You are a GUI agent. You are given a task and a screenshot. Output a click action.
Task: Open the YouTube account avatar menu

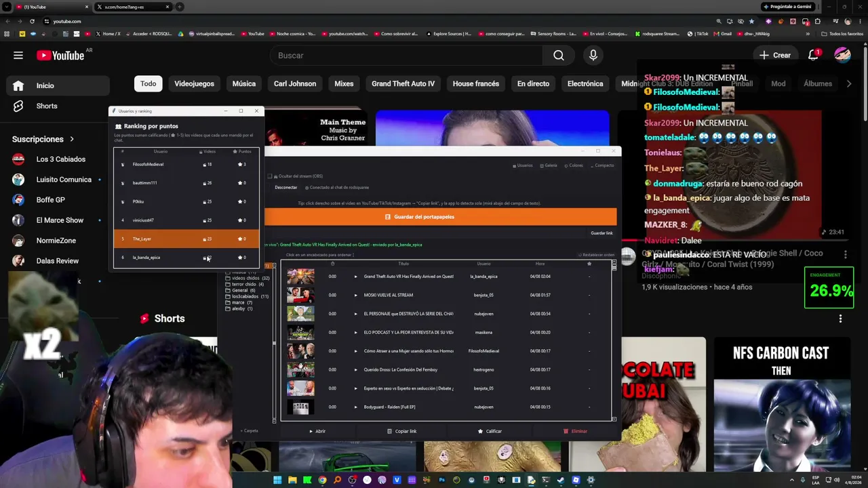click(x=842, y=56)
